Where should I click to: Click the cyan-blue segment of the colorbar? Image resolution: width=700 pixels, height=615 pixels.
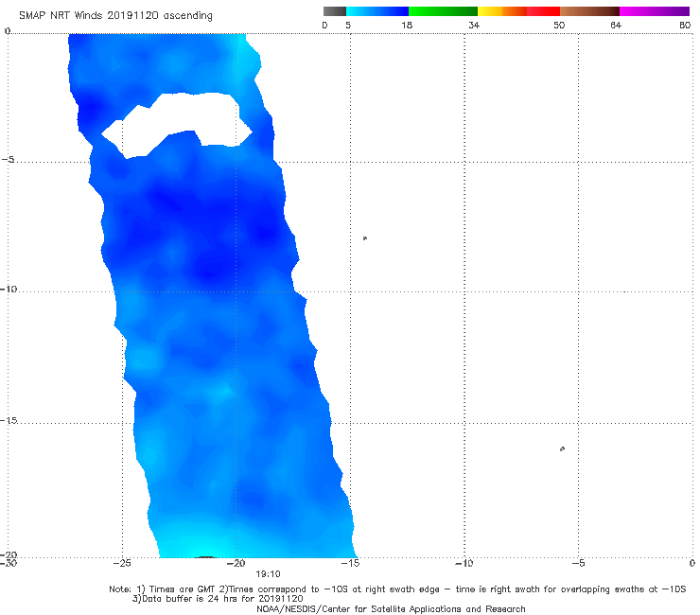click(377, 11)
